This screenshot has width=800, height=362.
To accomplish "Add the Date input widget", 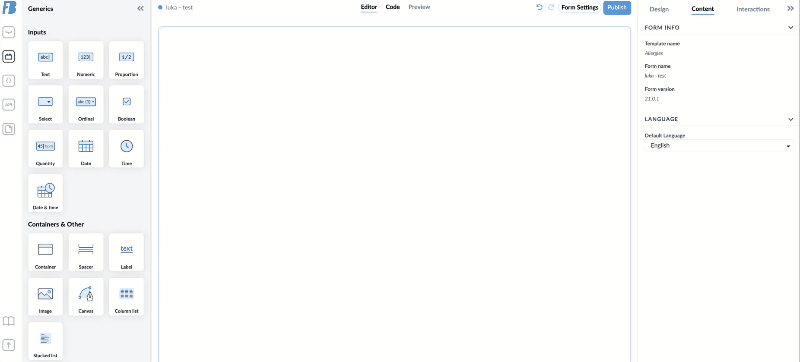I will [x=86, y=149].
